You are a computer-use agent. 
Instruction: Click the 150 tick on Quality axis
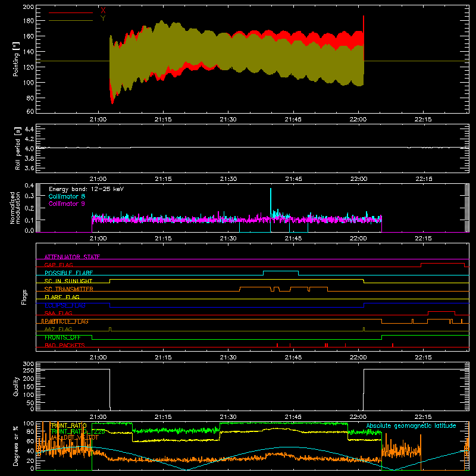(29, 387)
